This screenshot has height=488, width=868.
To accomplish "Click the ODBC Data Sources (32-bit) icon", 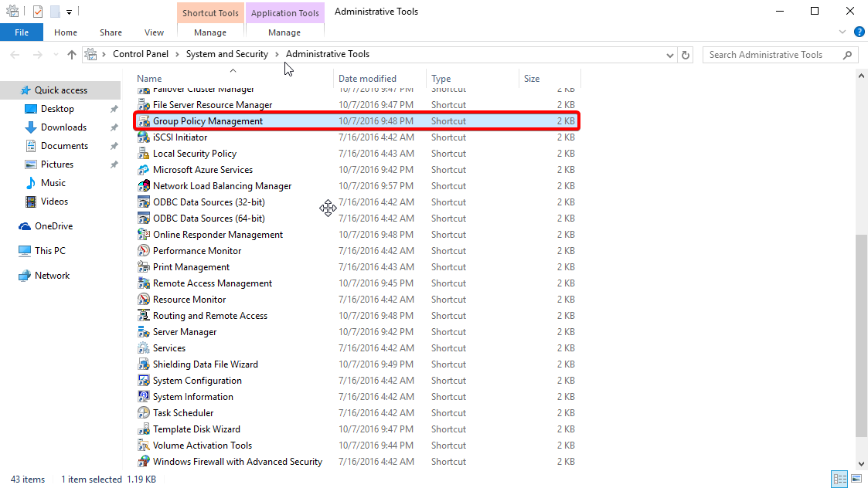I will click(x=143, y=202).
